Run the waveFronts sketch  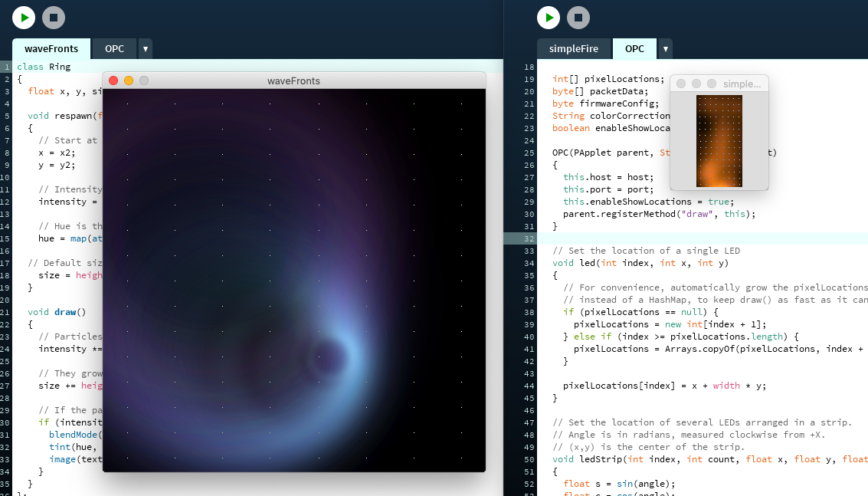coord(24,17)
